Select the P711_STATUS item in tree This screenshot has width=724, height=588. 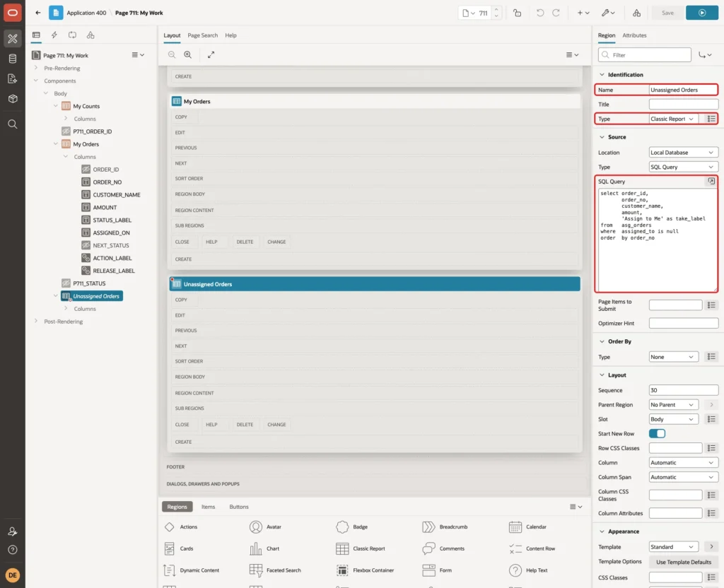pyautogui.click(x=84, y=283)
